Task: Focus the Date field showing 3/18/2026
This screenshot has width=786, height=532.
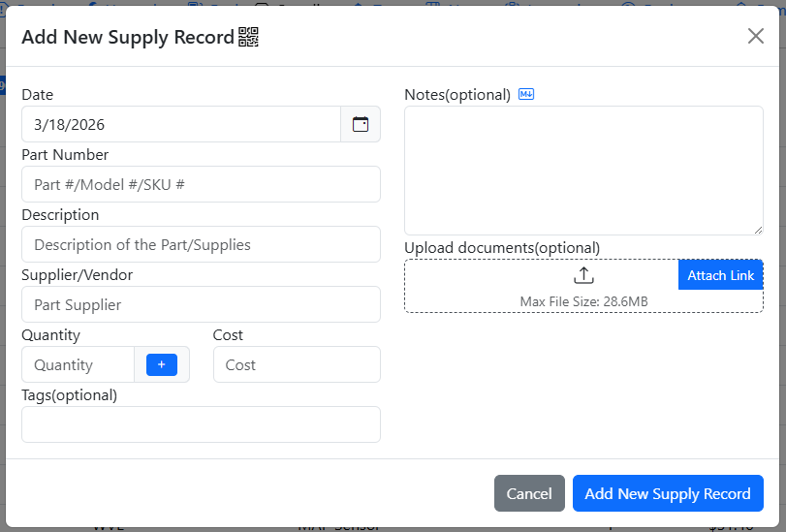Action: (x=180, y=124)
